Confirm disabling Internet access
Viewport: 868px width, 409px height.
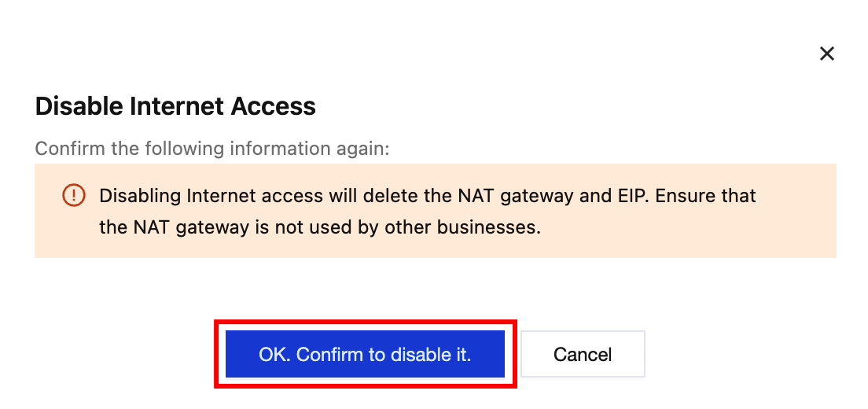pos(365,354)
